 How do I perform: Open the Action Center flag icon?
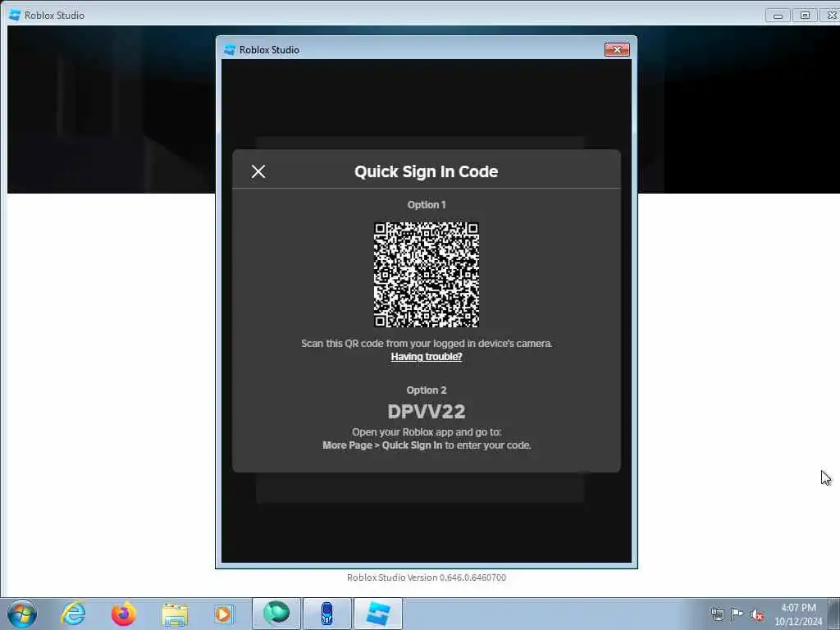click(x=737, y=614)
